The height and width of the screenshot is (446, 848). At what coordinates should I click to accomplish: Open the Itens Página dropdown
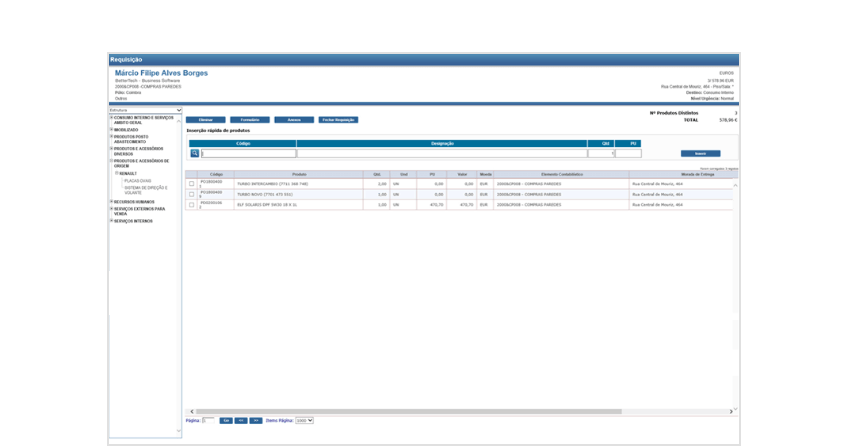(304, 421)
